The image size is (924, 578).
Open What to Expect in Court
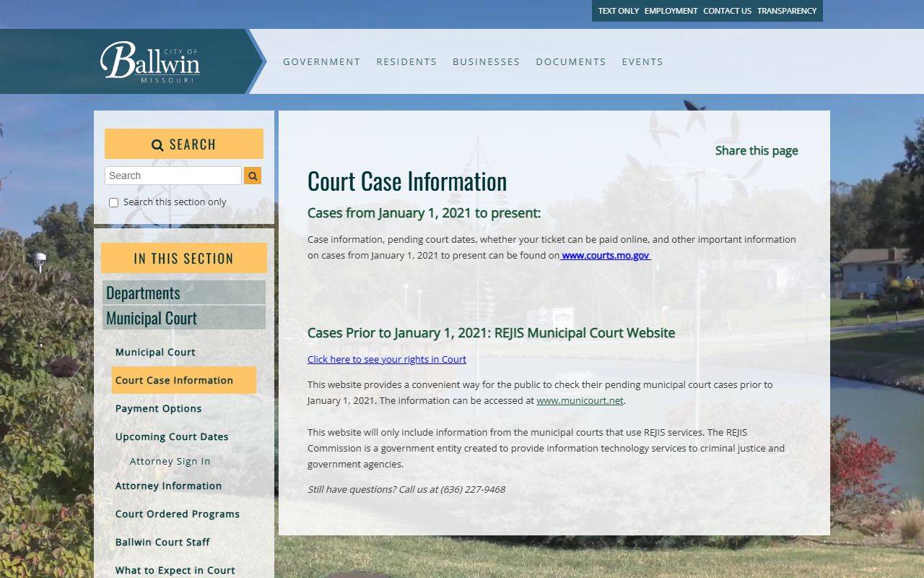click(x=175, y=570)
